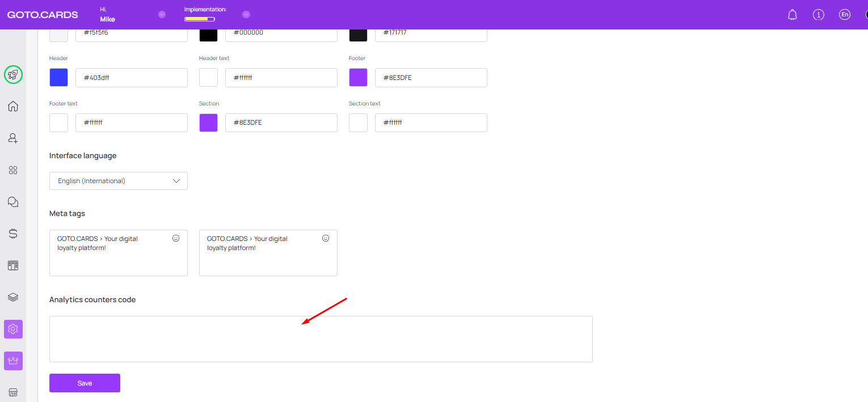Open emoji picker in first meta tag box

(x=176, y=238)
